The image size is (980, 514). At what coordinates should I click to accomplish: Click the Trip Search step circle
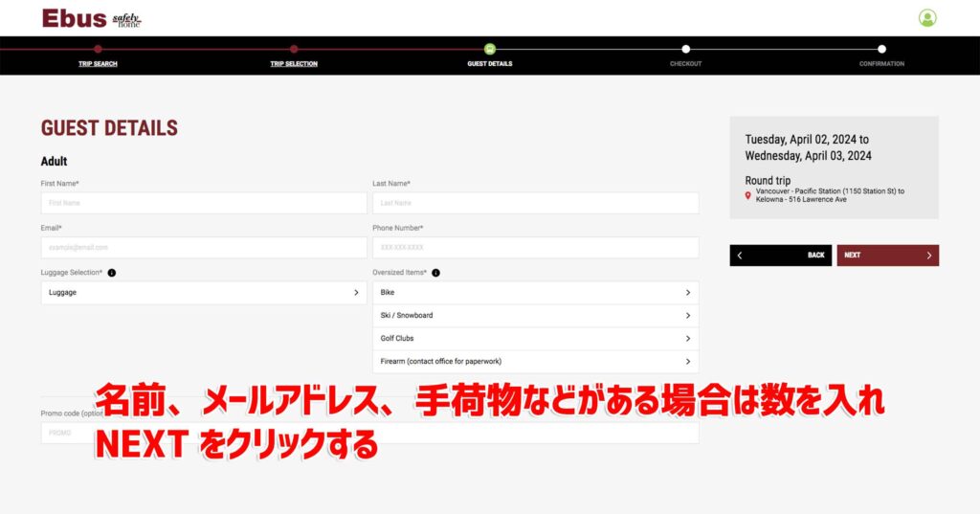click(x=98, y=49)
